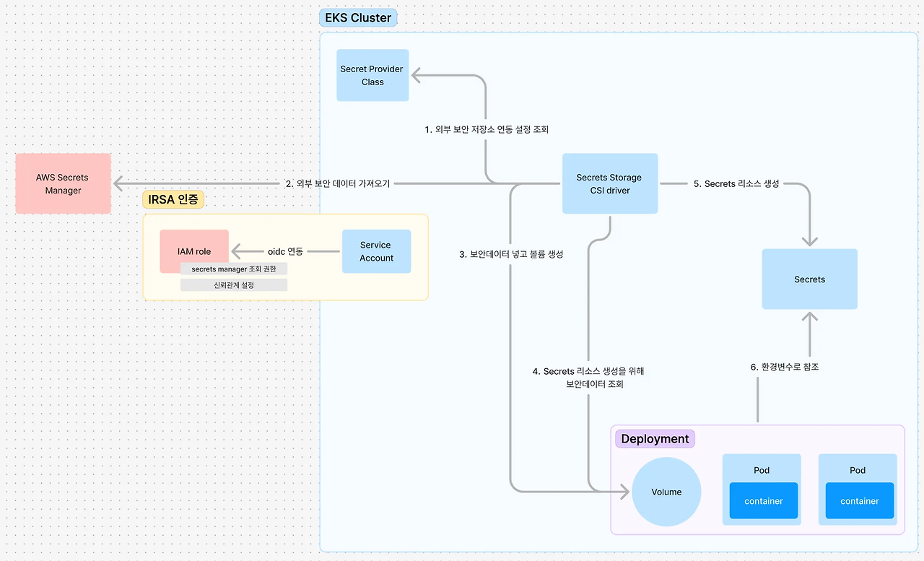Click the 5. Secrets 리소스 생성 label

pyautogui.click(x=736, y=183)
